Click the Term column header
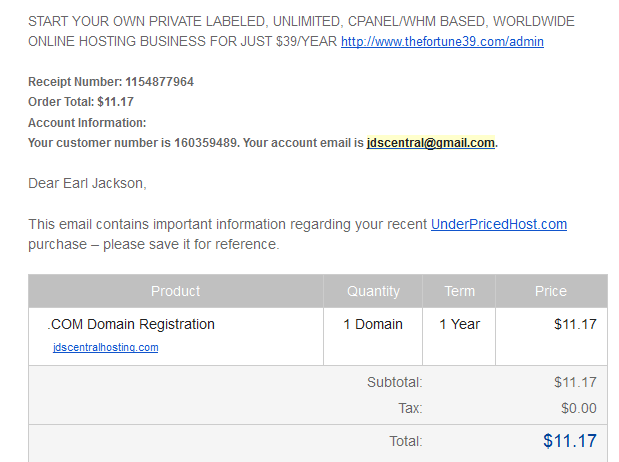Image resolution: width=619 pixels, height=462 pixels. pos(460,291)
